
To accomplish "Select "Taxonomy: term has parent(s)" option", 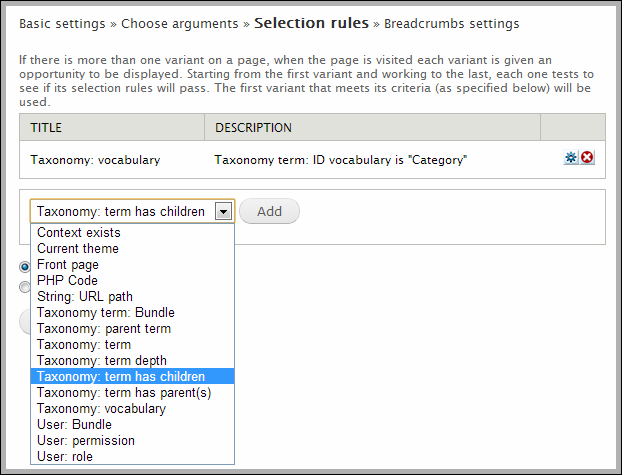I will (x=123, y=393).
